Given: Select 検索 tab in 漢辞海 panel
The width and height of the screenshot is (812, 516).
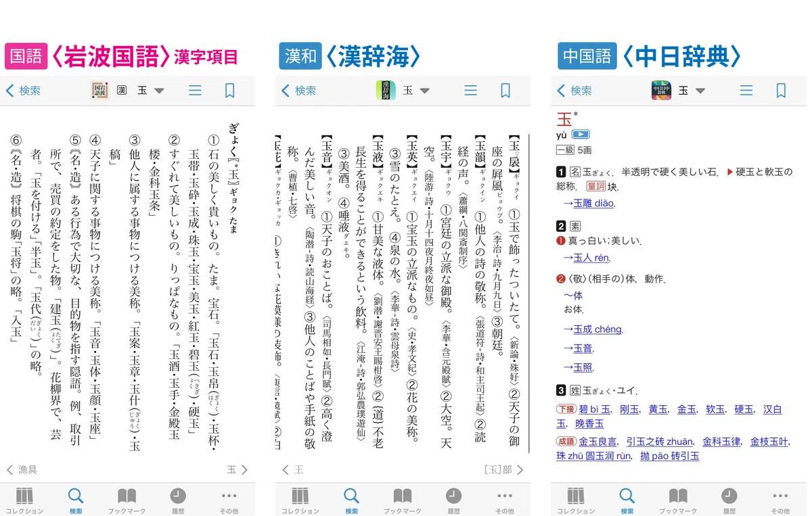Looking at the screenshot, I should 351,500.
